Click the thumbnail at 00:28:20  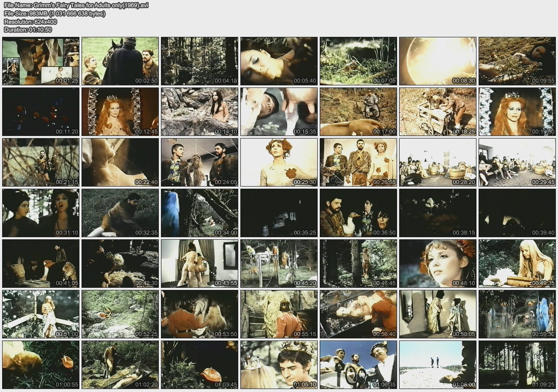437,162
